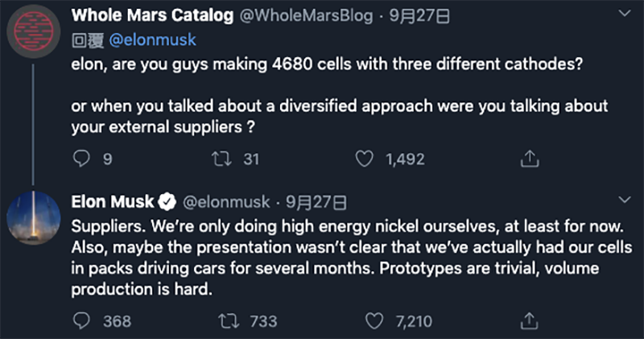Image resolution: width=644 pixels, height=339 pixels.
Task: Share Whole Mars Catalog's tweet
Action: click(x=529, y=159)
